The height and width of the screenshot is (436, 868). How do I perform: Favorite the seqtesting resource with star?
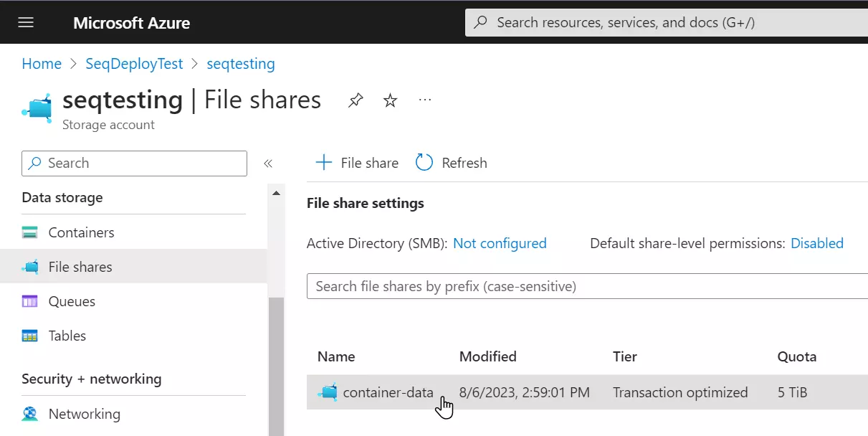[390, 101]
